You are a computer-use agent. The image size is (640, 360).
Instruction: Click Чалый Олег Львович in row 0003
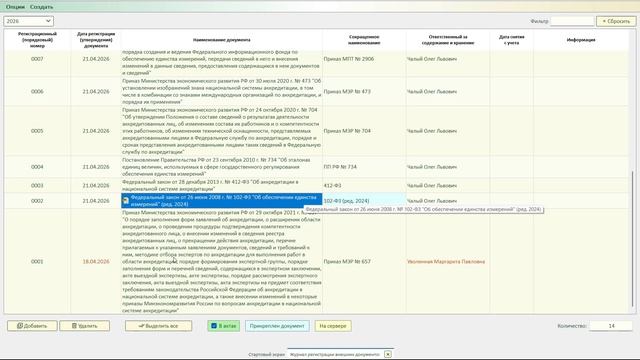(432, 185)
